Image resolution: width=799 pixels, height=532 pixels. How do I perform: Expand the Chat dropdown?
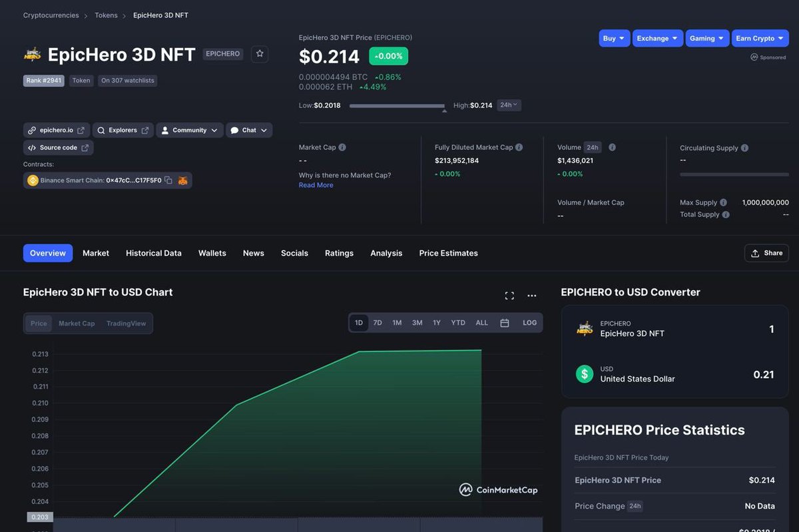tap(249, 131)
